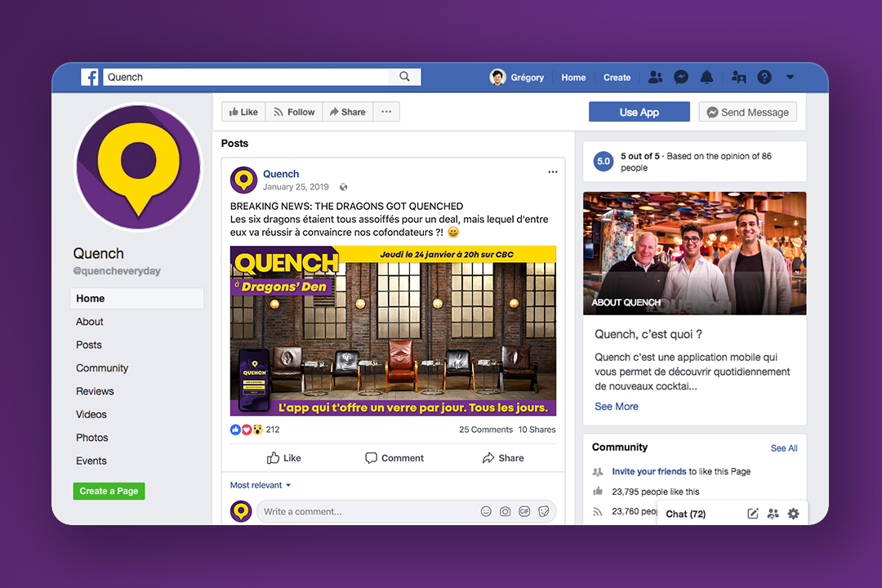
Task: Click the Write a comment field
Action: (367, 511)
